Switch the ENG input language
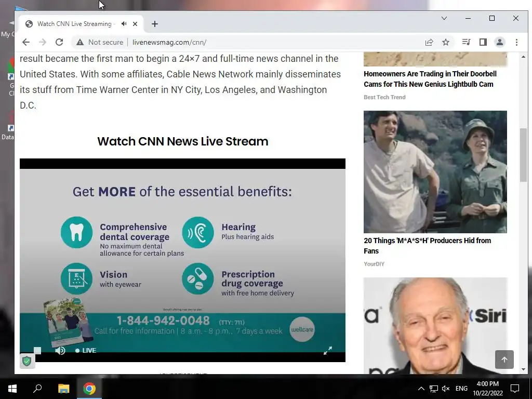Viewport: 532px width, 399px height. (461, 389)
